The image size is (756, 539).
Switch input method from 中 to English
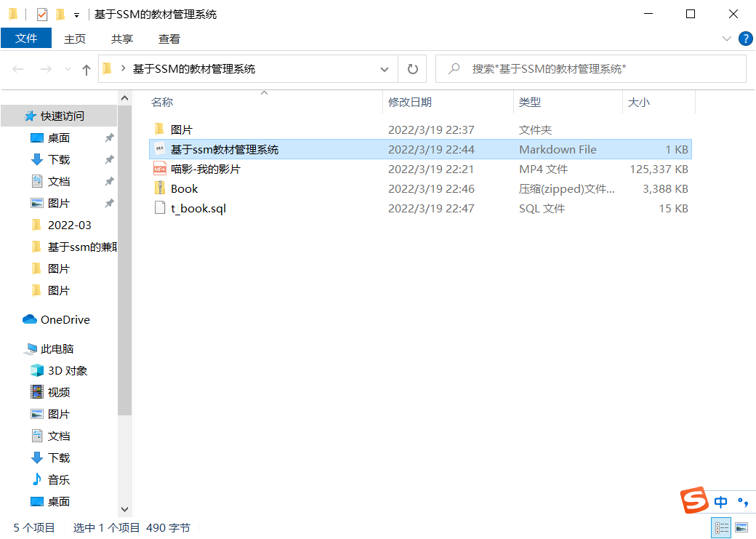[720, 502]
